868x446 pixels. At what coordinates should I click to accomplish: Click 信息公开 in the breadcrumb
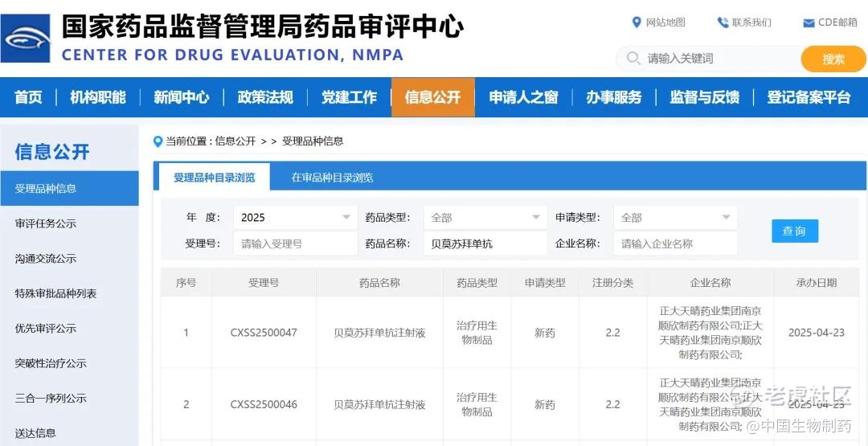235,141
